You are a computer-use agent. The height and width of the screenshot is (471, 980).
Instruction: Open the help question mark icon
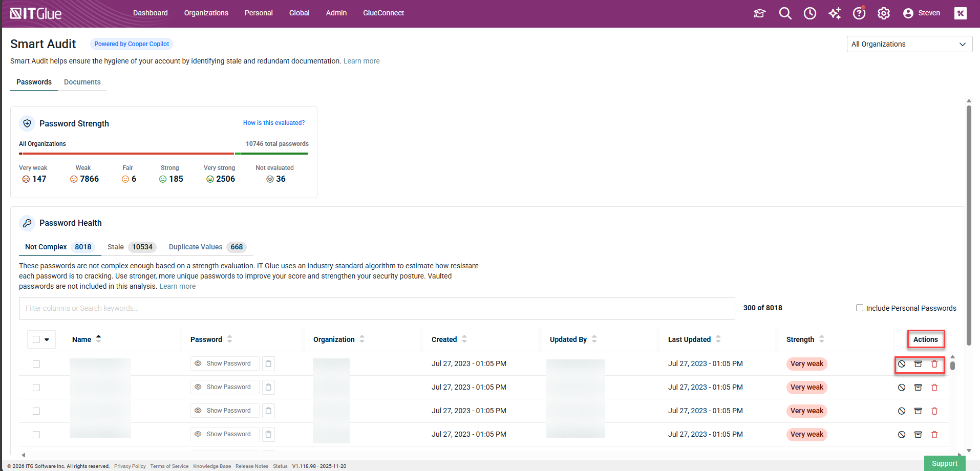[859, 13]
